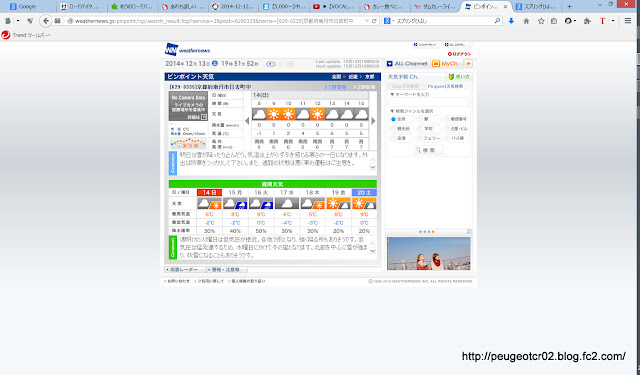Image resolution: width=640 pixels, height=375 pixels.
Task: Click the browser back arrow button
Action: (x=46, y=21)
